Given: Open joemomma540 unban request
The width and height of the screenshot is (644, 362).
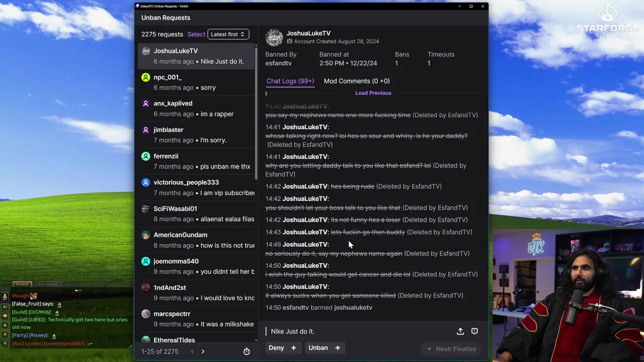Looking at the screenshot, I should click(196, 266).
